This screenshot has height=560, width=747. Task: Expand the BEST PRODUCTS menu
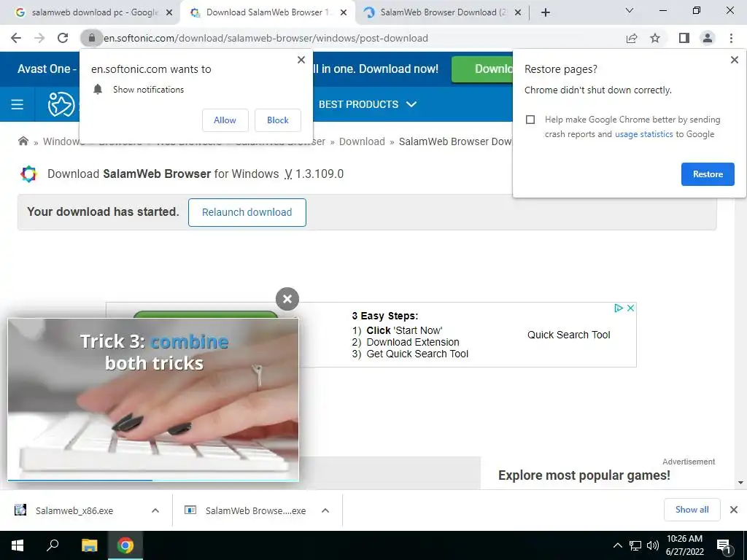coord(368,104)
